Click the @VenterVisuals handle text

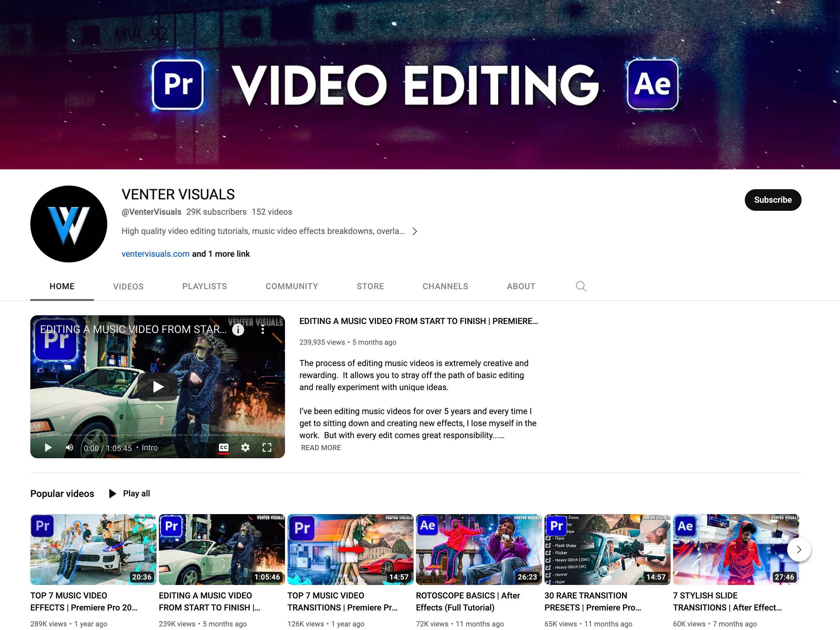pyautogui.click(x=152, y=212)
